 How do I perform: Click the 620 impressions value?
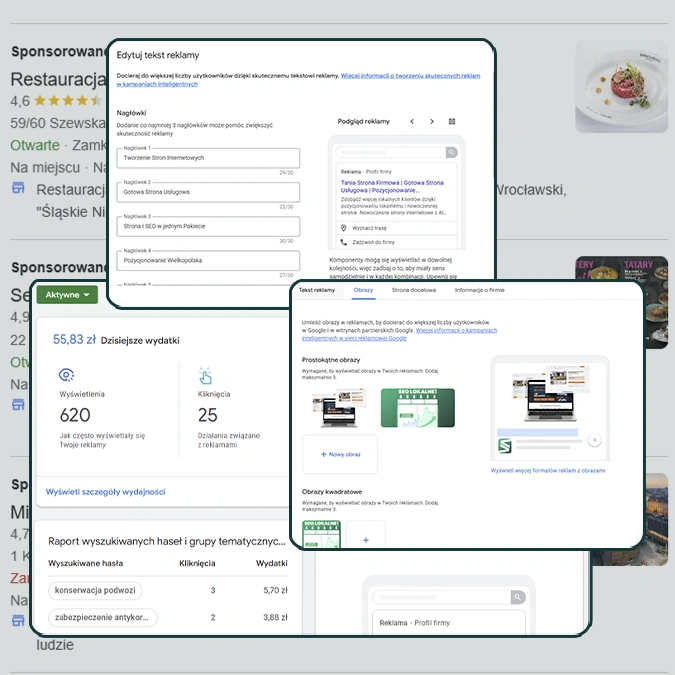(75, 415)
